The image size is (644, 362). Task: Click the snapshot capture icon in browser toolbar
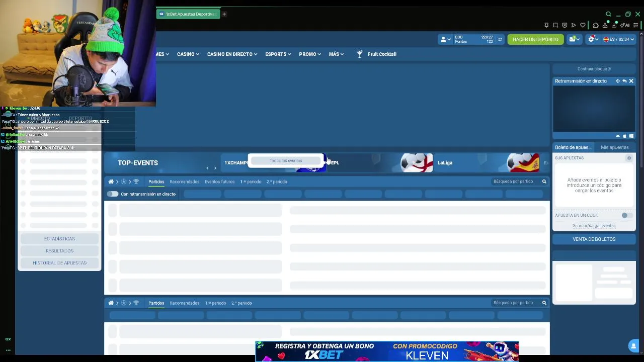[x=555, y=25]
